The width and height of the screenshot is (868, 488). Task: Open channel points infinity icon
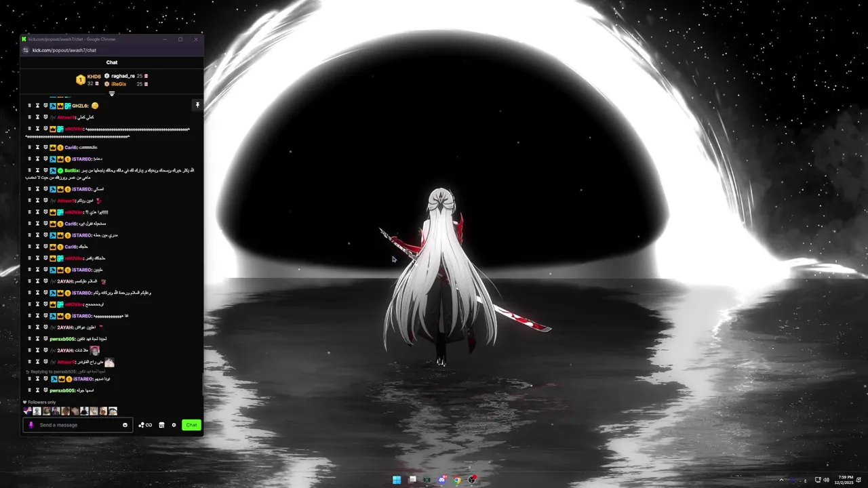click(145, 425)
